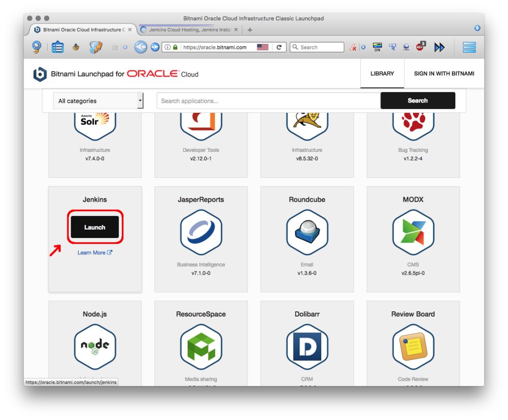
Task: Click the Apache Solr hexagon icon
Action: coord(95,127)
